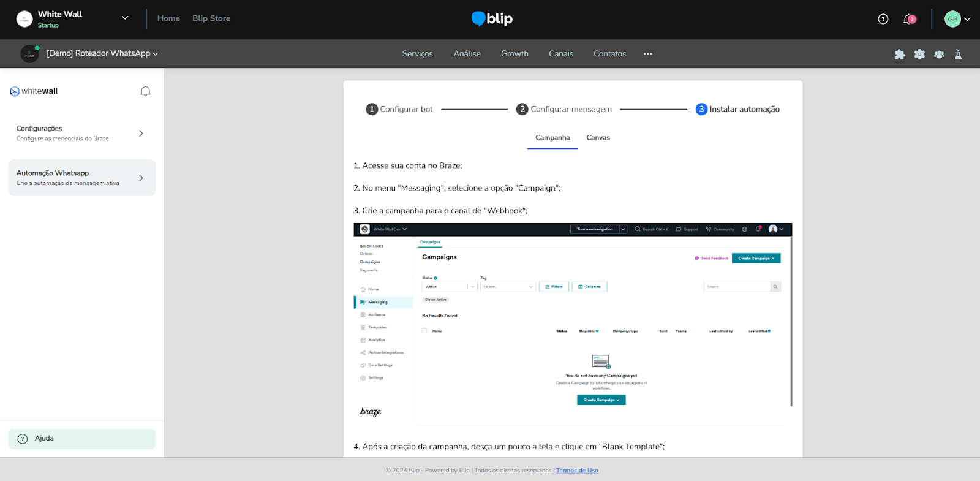Switch to the Canvas tab
The height and width of the screenshot is (481, 980).
pos(598,138)
